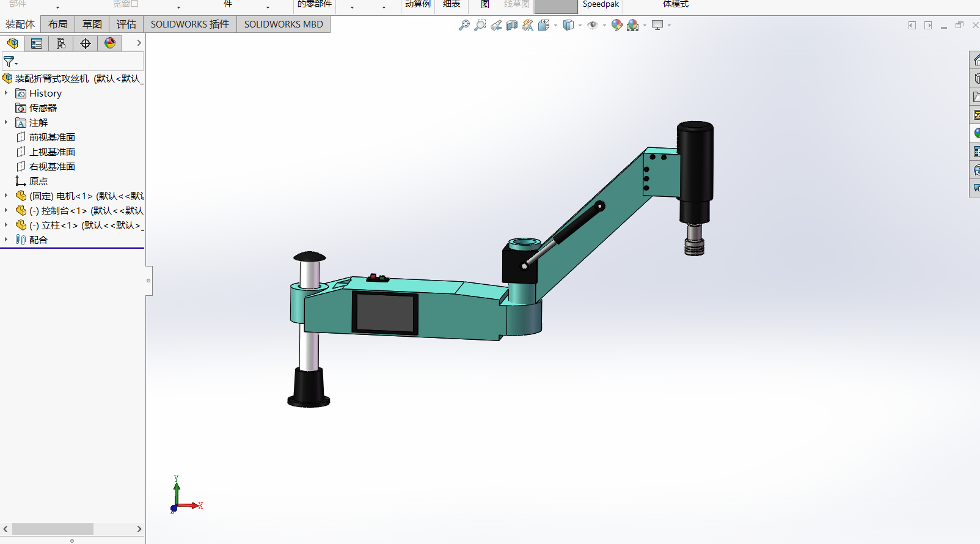Click the feature tree horizontal scrollbar
The height and width of the screenshot is (544, 980).
[53, 529]
